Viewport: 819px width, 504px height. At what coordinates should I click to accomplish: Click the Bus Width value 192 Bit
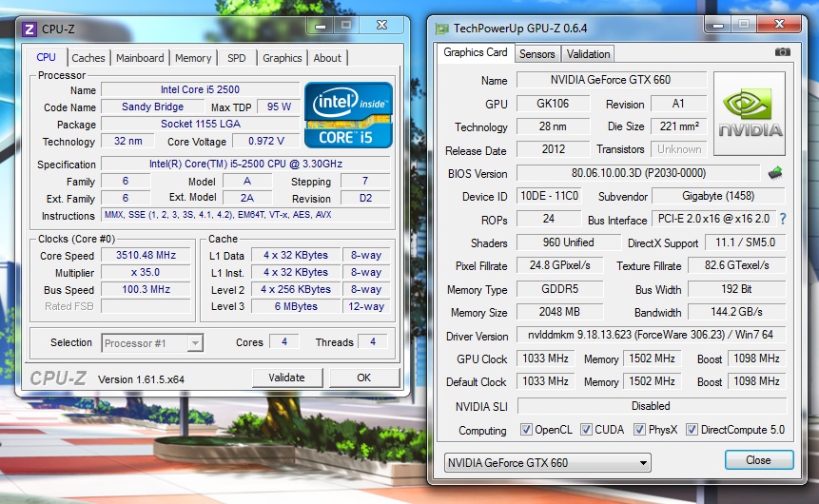coord(736,289)
